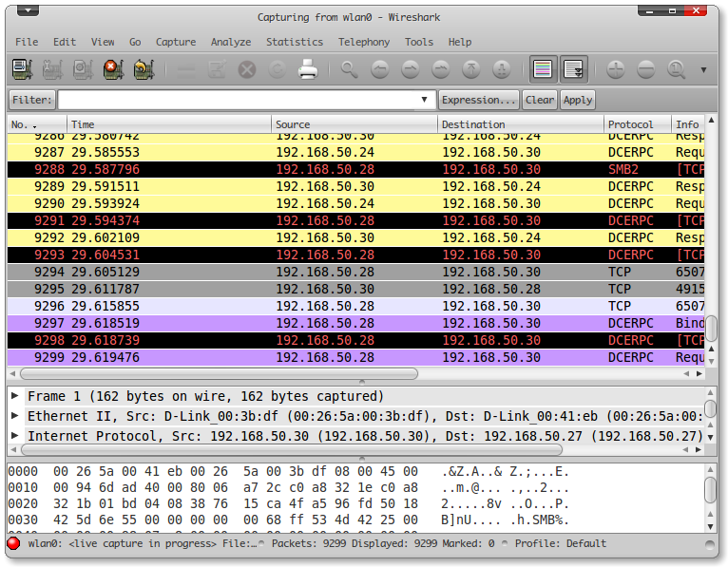
Task: Zoom in packet text with plus icon
Action: coord(616,69)
